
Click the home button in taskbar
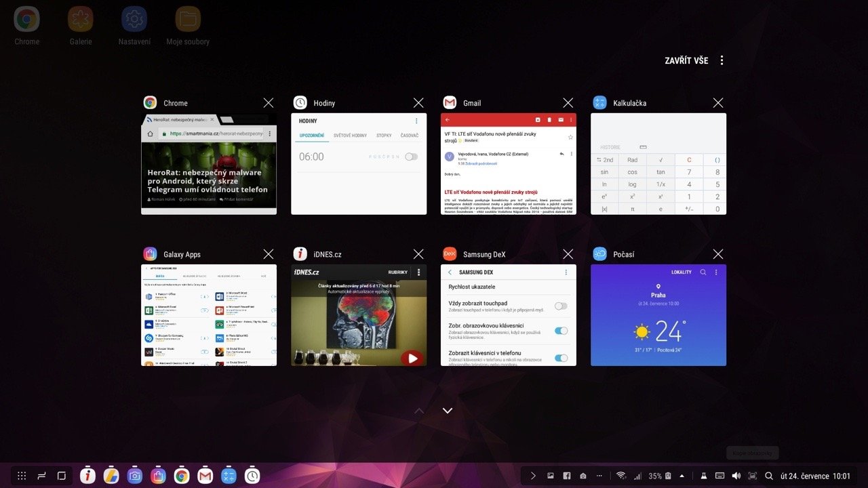61,476
